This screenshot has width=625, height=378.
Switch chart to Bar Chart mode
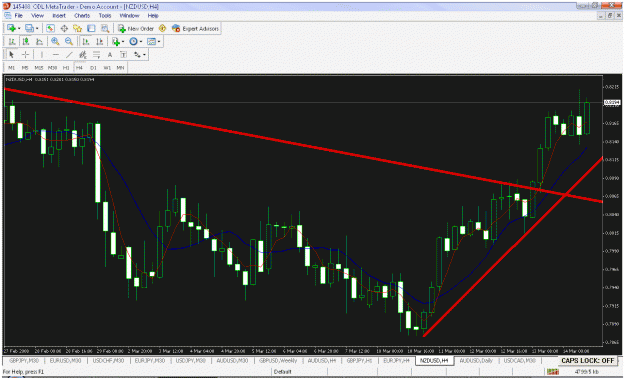(12, 41)
